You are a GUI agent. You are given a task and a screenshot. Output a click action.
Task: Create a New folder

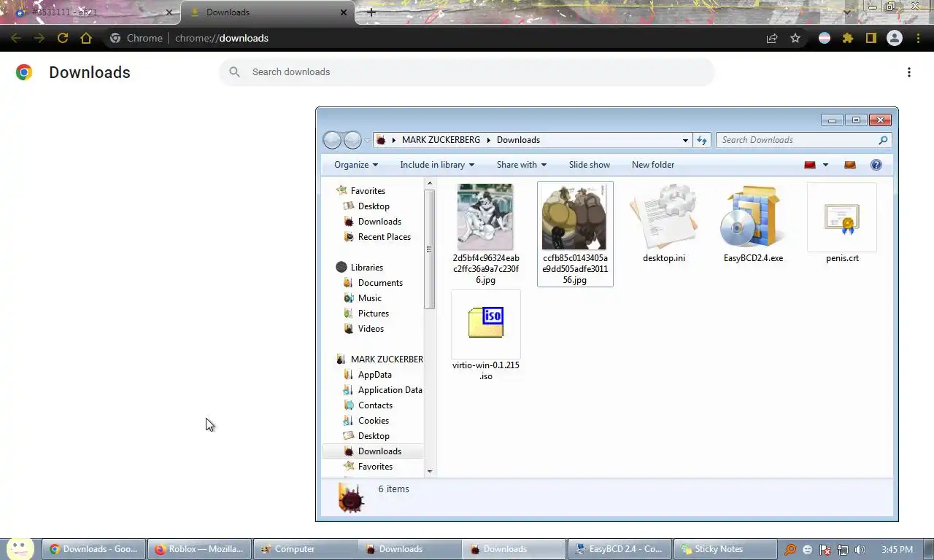653,165
